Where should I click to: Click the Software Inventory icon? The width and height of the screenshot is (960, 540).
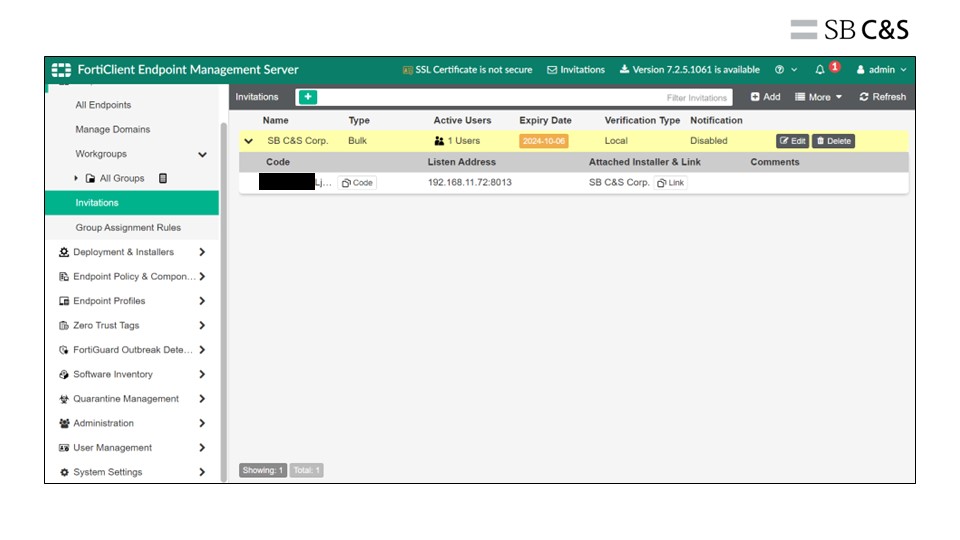tap(64, 374)
